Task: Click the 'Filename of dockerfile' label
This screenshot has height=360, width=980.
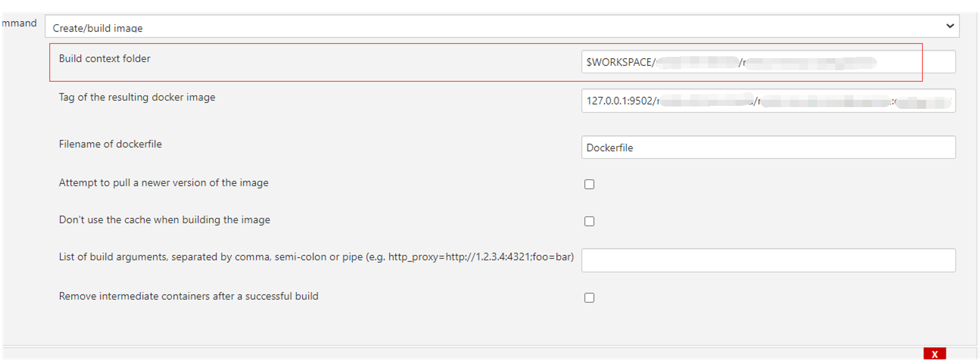Action: tap(110, 144)
